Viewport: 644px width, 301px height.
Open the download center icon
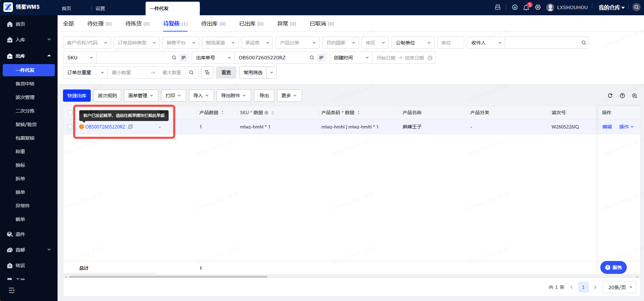(x=515, y=7)
